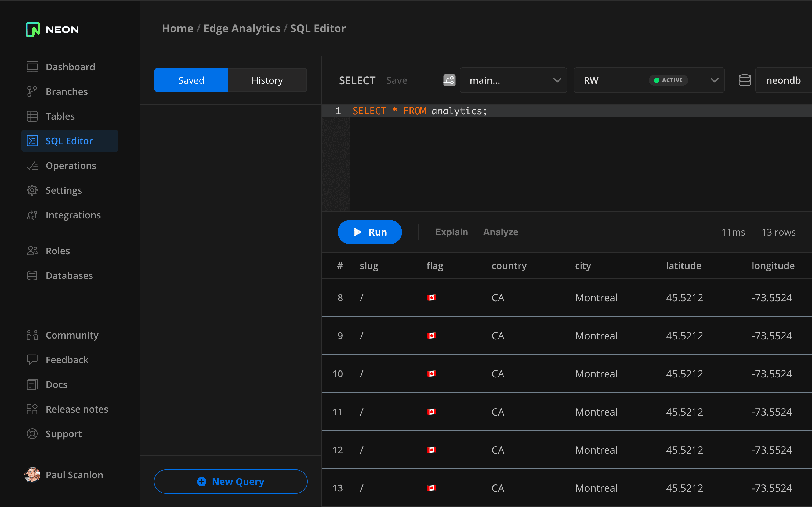Select the SELECT query tab
The image size is (812, 507).
click(x=357, y=80)
